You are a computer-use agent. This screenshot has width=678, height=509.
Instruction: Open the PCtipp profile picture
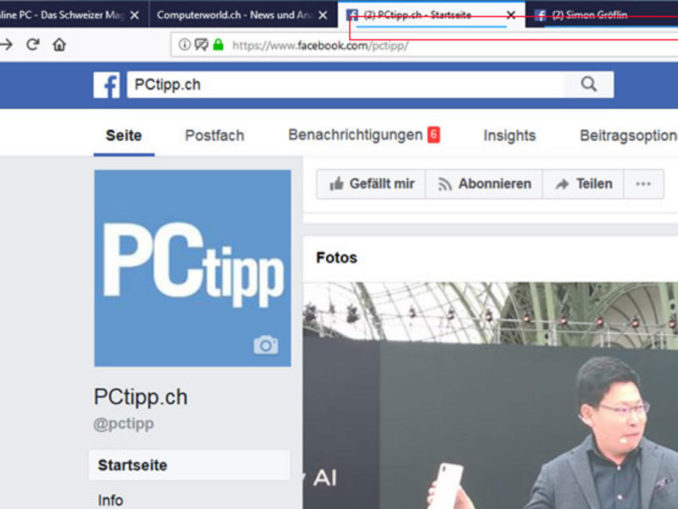[x=192, y=268]
